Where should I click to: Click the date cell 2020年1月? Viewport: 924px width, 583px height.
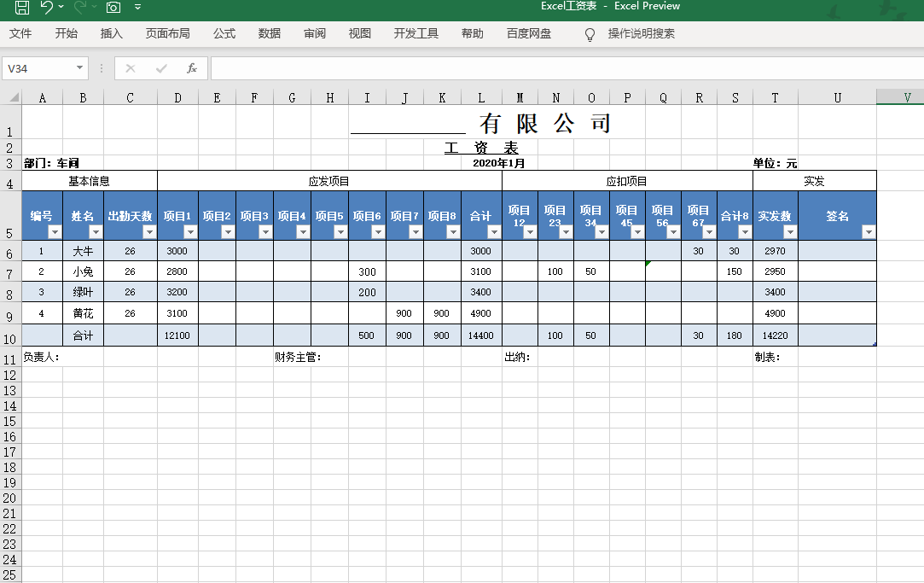(x=498, y=163)
